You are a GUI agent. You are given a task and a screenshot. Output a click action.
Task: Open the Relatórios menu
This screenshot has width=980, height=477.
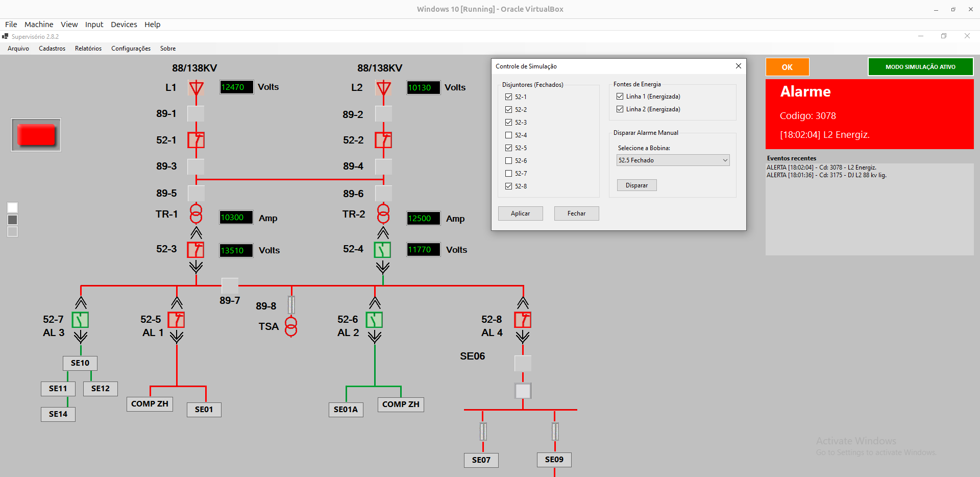88,49
